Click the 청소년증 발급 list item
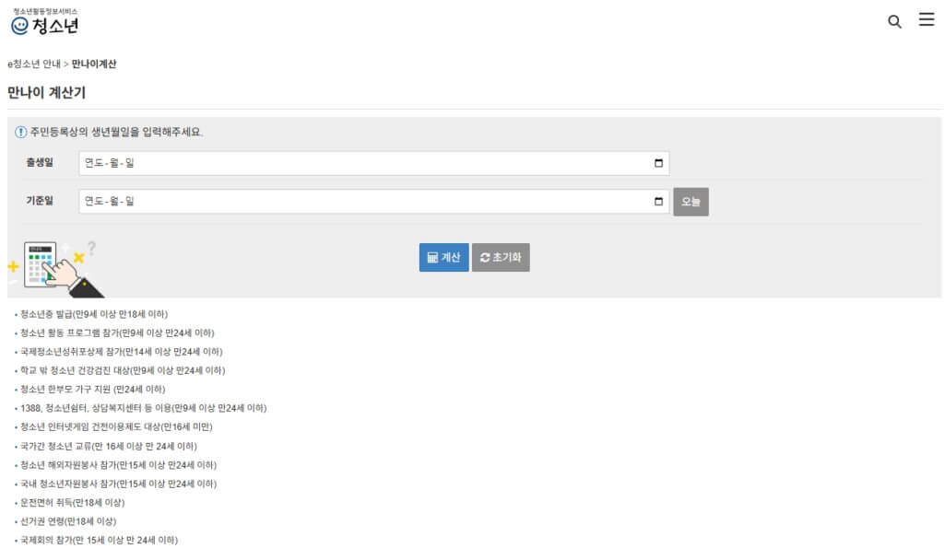Screen dimensions: 944x560 (94, 314)
